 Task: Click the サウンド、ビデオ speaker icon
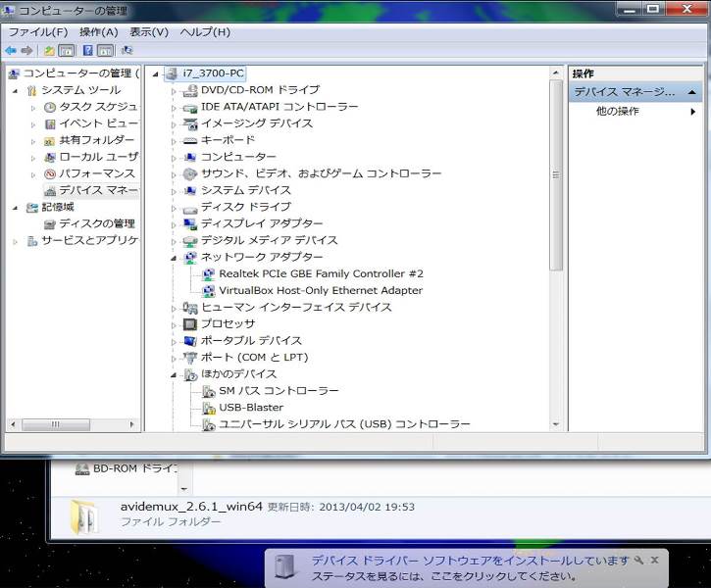point(189,174)
